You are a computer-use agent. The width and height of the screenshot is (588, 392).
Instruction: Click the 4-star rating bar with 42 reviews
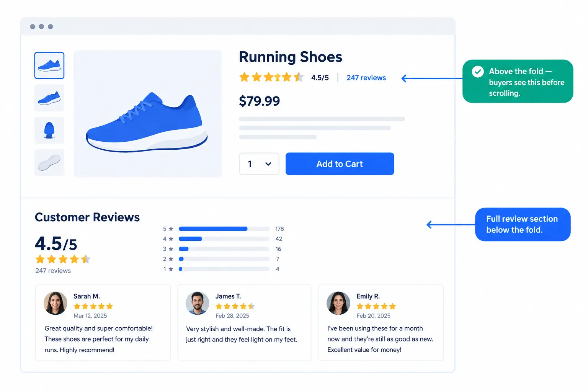point(224,239)
